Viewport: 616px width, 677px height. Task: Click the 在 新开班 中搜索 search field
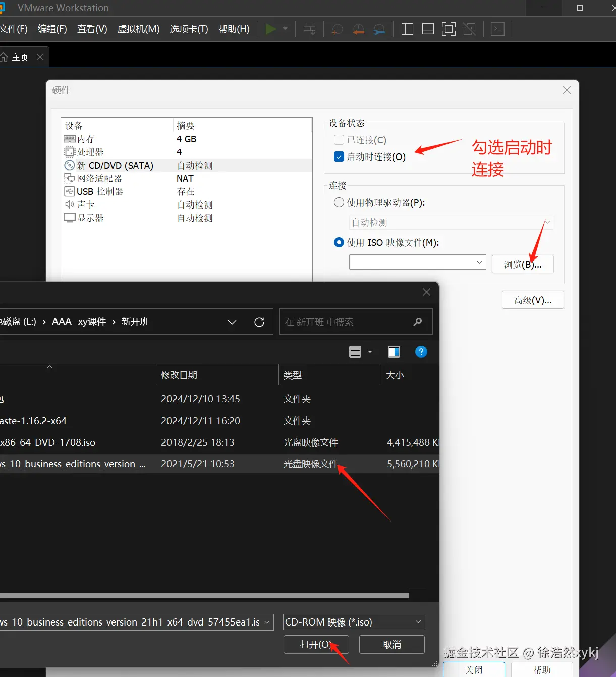[x=356, y=322]
